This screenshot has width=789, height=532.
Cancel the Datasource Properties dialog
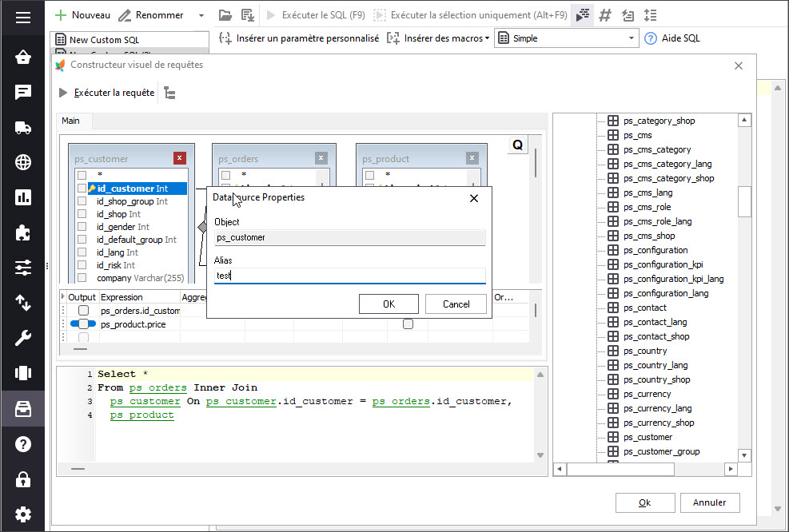pyautogui.click(x=456, y=304)
